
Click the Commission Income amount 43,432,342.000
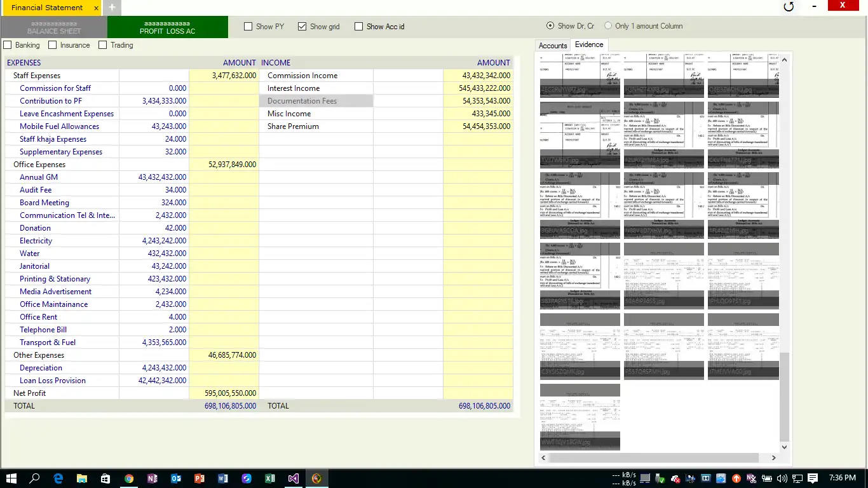pyautogui.click(x=486, y=76)
